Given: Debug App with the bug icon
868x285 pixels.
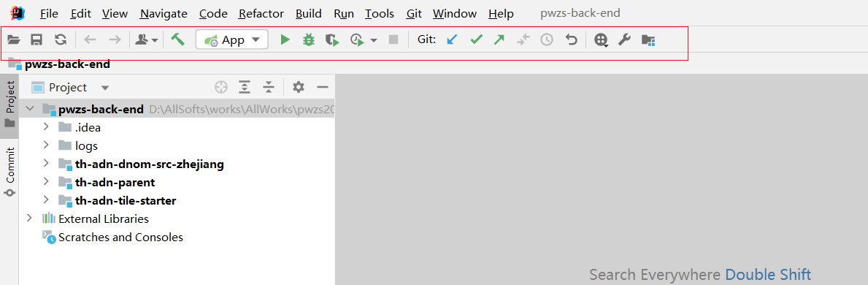Looking at the screenshot, I should pyautogui.click(x=309, y=40).
